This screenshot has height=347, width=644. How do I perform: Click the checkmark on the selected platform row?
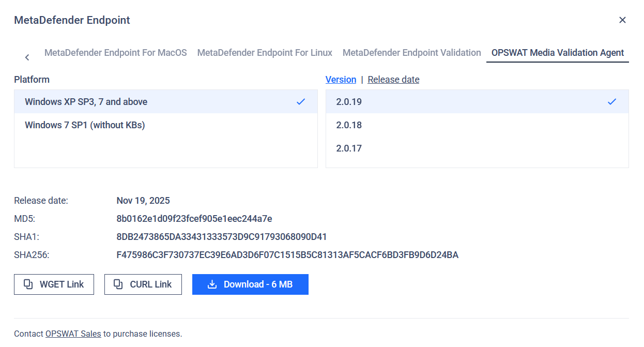pyautogui.click(x=301, y=102)
